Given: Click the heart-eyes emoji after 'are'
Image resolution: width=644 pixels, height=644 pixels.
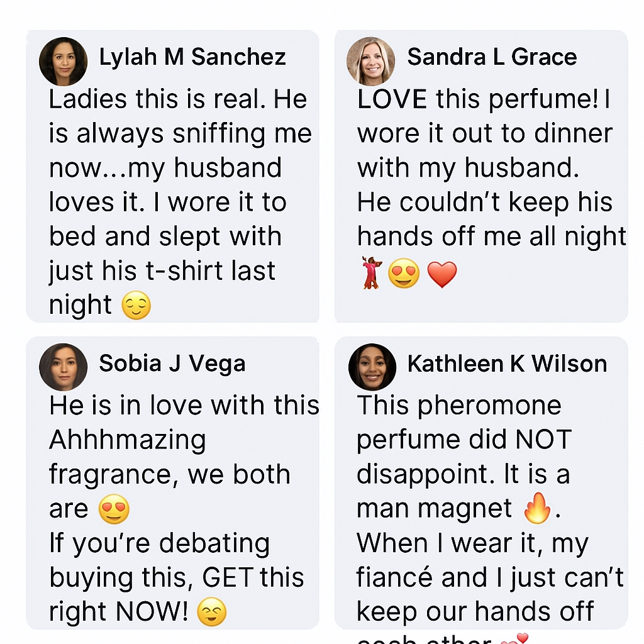Looking at the screenshot, I should pos(114,509).
